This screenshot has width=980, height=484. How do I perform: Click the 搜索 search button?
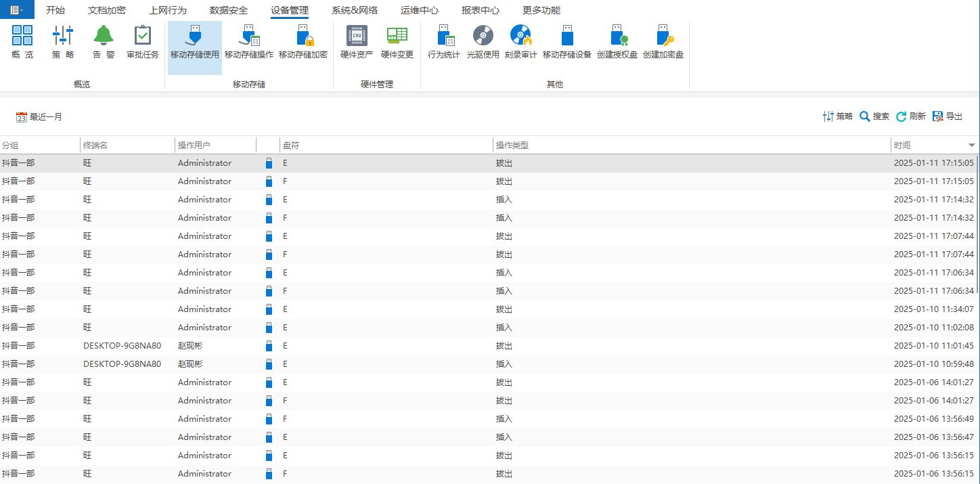(x=874, y=116)
